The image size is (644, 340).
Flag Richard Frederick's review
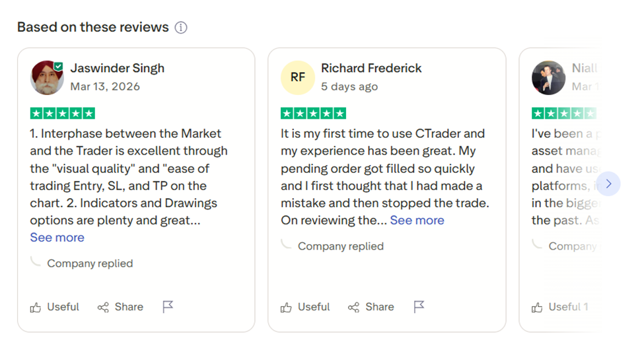[x=419, y=307]
